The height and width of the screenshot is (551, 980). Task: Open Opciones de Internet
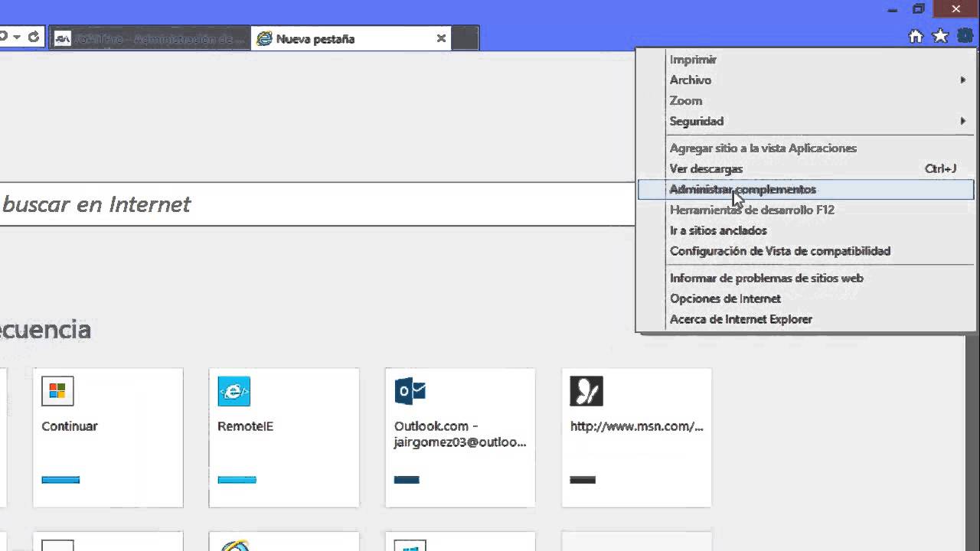coord(805,299)
